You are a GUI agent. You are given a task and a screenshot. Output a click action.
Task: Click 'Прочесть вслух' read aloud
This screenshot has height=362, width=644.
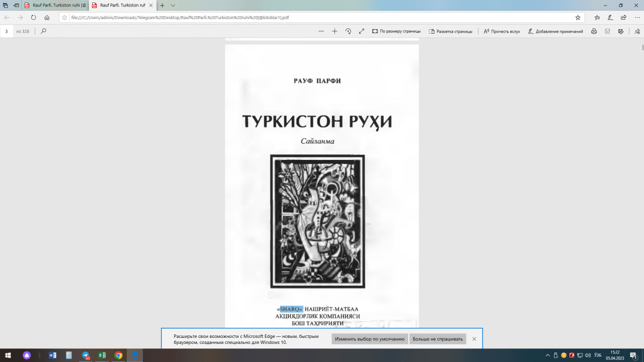tap(502, 31)
